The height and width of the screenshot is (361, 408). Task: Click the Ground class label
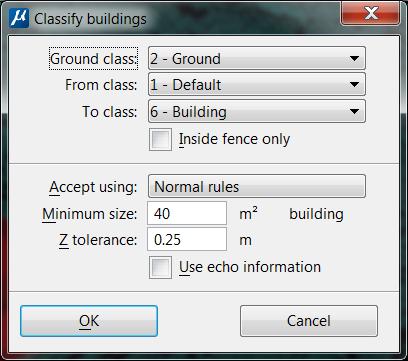pos(93,59)
